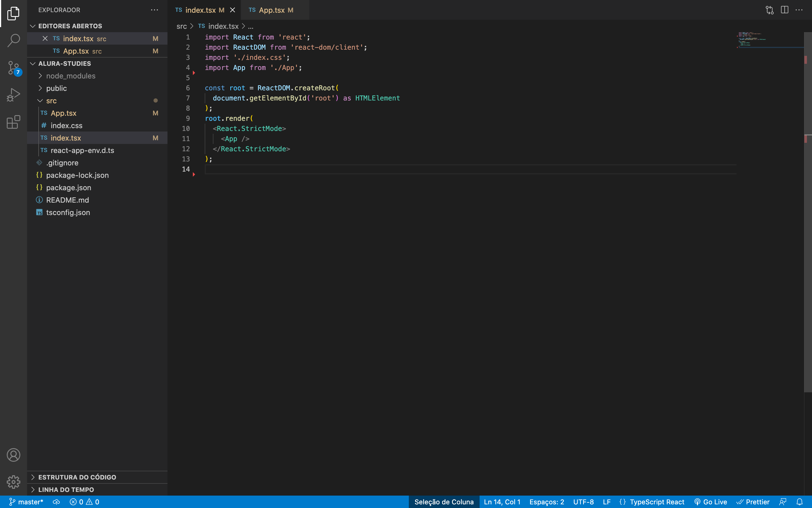Expand the node_modules folder
Viewport: 812px width, 508px height.
[97, 76]
